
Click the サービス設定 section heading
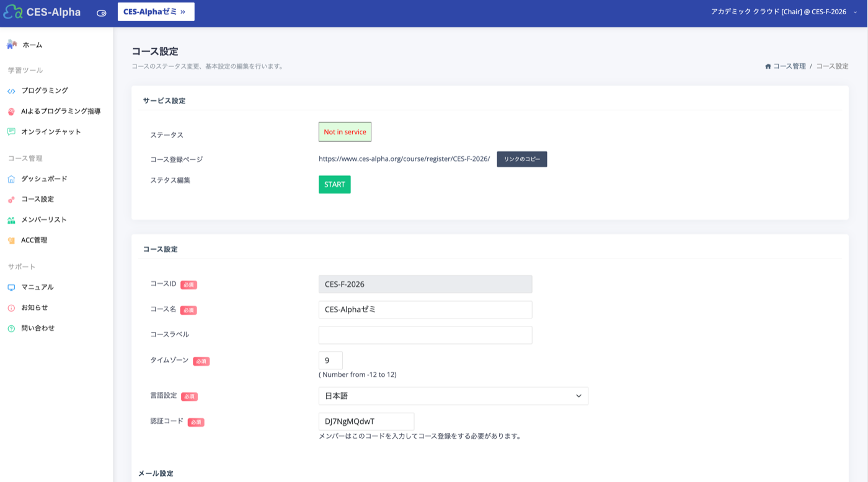pyautogui.click(x=164, y=100)
